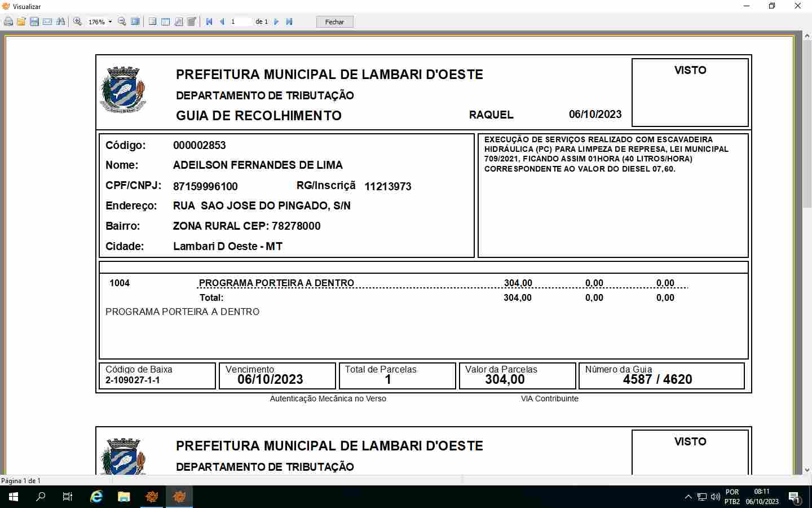Zoom out with the magnifier minus icon
Screen dimensions: 812x508
(x=122, y=22)
